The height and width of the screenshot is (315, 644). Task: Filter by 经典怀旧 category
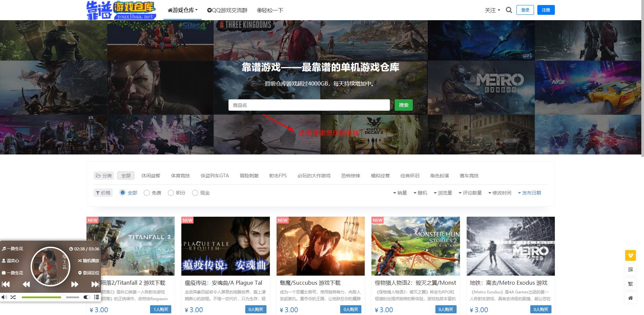pos(410,176)
